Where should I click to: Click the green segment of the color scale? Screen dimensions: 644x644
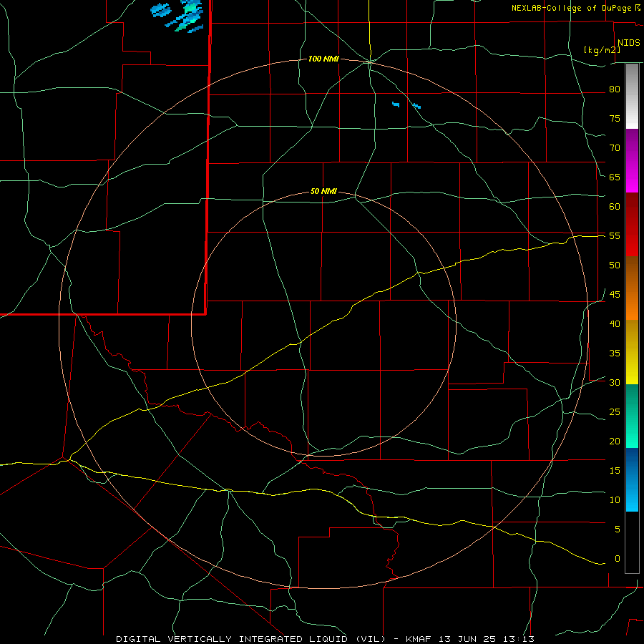click(x=632, y=416)
